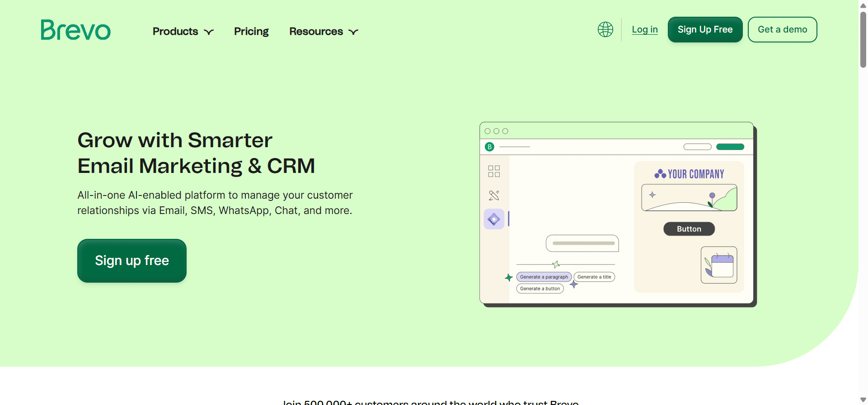
Task: Click the text input bubble in illustration
Action: [582, 243]
